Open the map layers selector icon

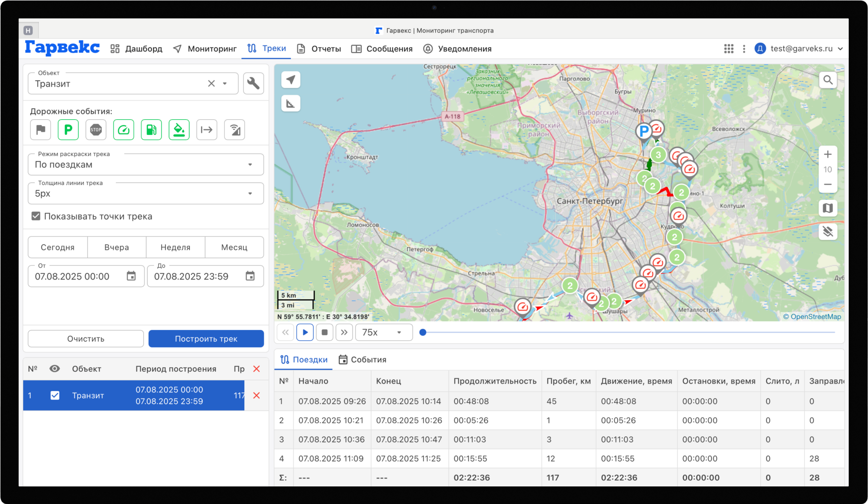(x=827, y=208)
